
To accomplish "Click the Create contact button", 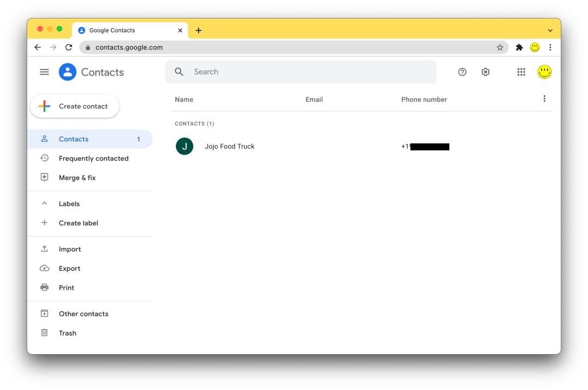I will pyautogui.click(x=75, y=107).
